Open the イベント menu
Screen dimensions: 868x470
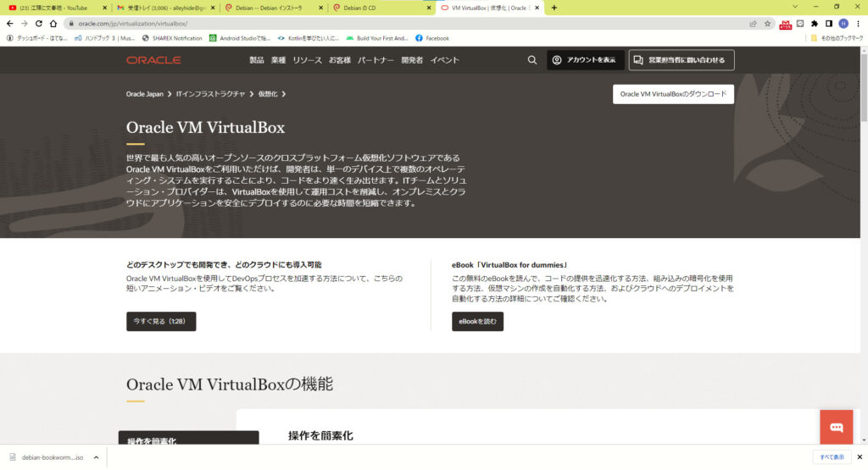tap(444, 60)
